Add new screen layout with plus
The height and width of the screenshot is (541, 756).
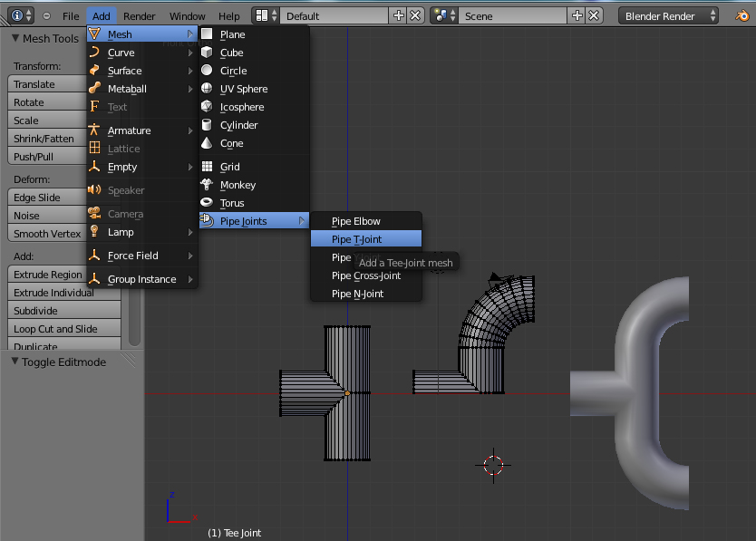(x=398, y=16)
